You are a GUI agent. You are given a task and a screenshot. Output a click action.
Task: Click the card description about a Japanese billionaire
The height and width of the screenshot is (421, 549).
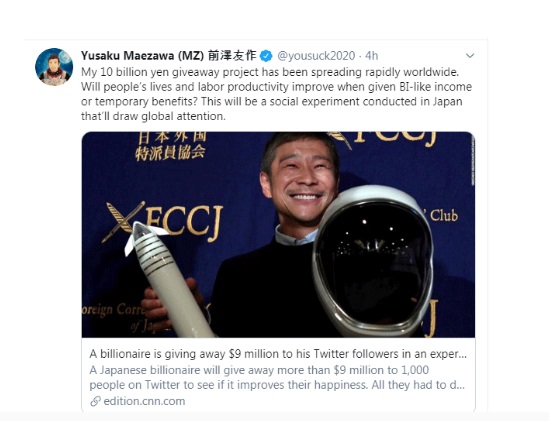pyautogui.click(x=277, y=378)
